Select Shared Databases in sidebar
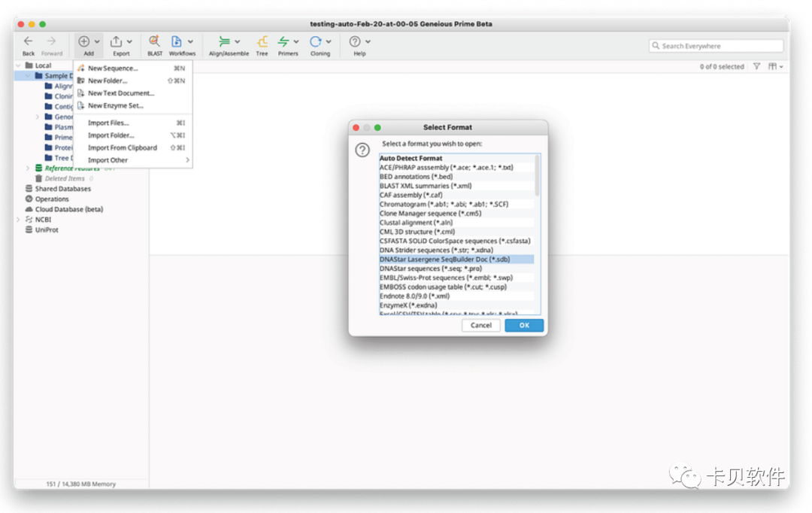The image size is (812, 513). coord(62,189)
